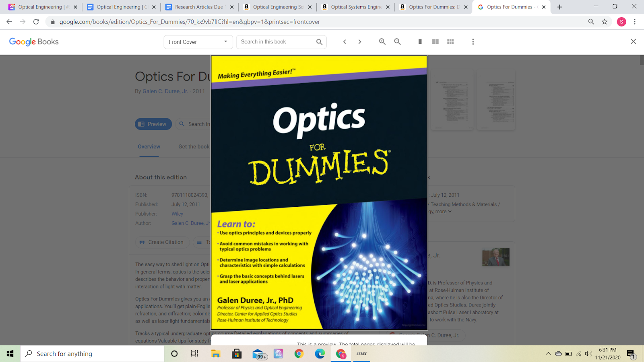
Task: Select the Overview tab
Action: pyautogui.click(x=149, y=147)
